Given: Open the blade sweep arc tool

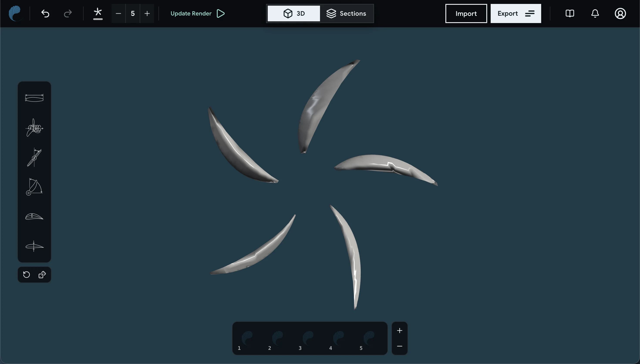Looking at the screenshot, I should pos(34,187).
